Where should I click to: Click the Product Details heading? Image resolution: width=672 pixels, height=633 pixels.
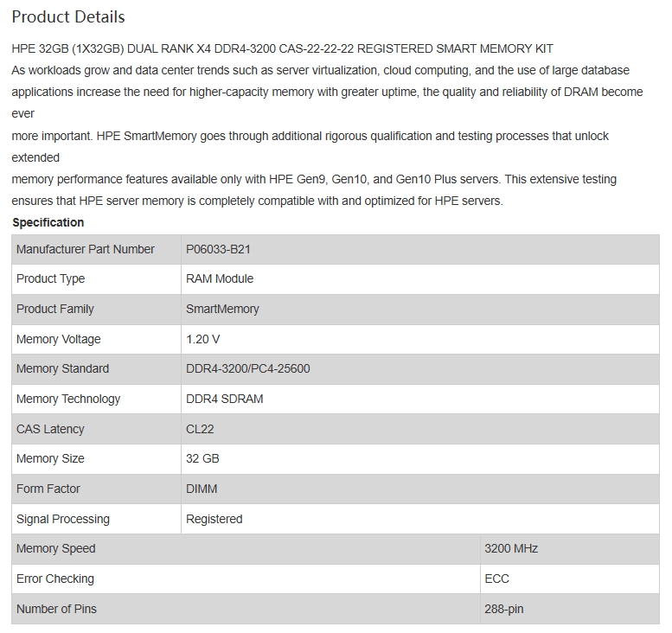click(68, 17)
